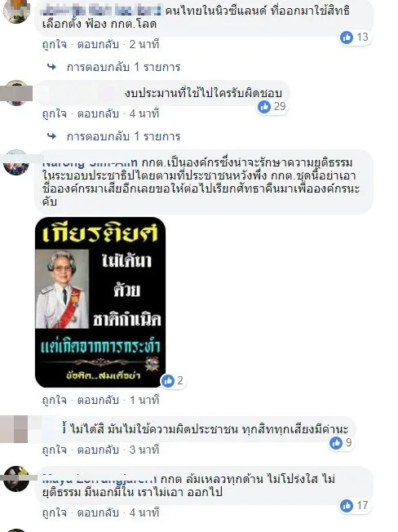
Task: Open the เกียรติยศ poster image
Action: (x=100, y=302)
